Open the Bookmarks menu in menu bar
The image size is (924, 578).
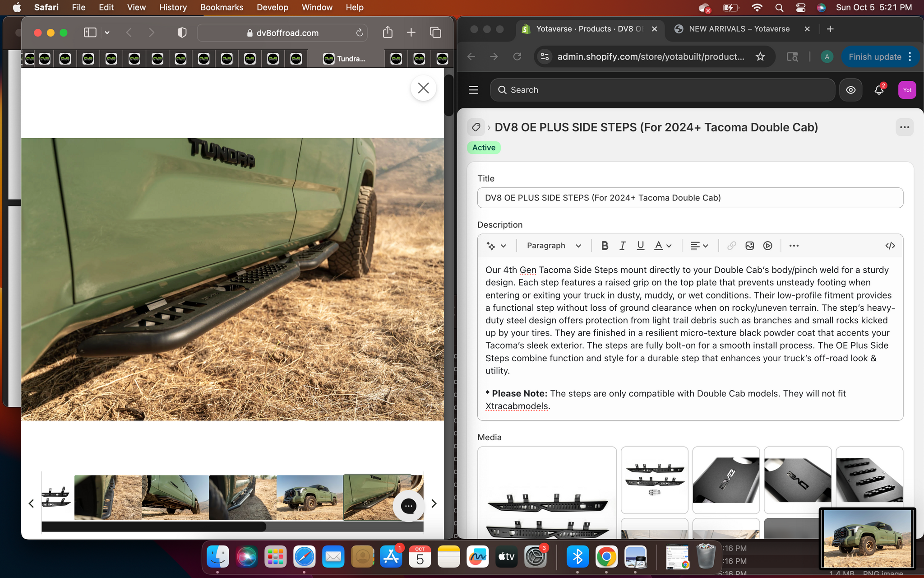point(222,7)
